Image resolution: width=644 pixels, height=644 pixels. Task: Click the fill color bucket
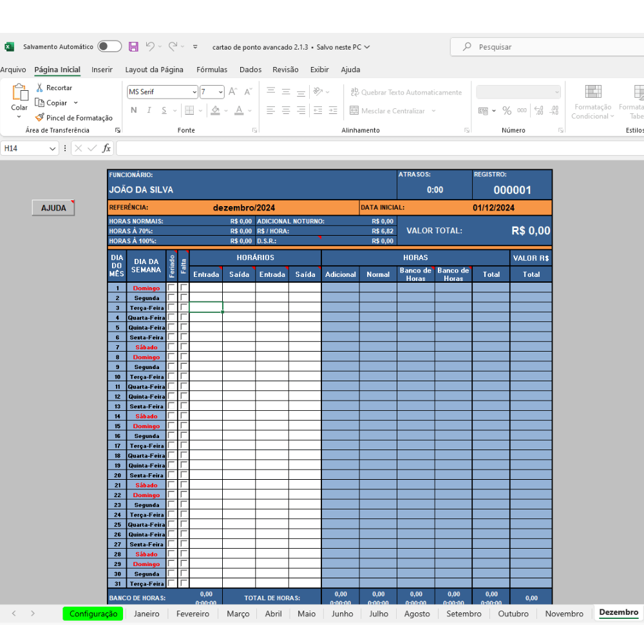215,110
